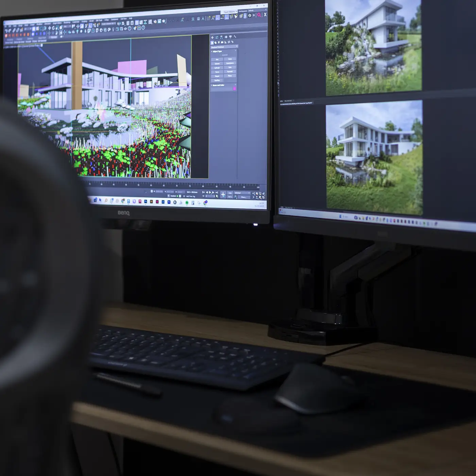Open Time Configuration next to frame field
This screenshot has height=476, width=476.
point(217,197)
